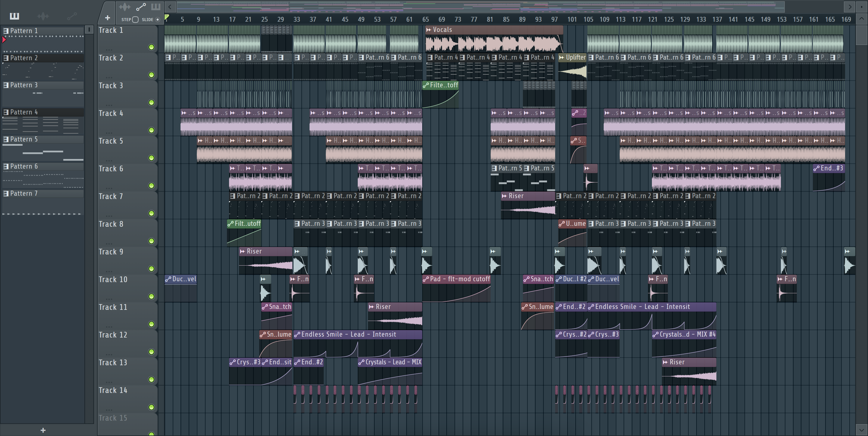Add a new track with the plus tab
This screenshot has width=868, height=436.
(108, 17)
